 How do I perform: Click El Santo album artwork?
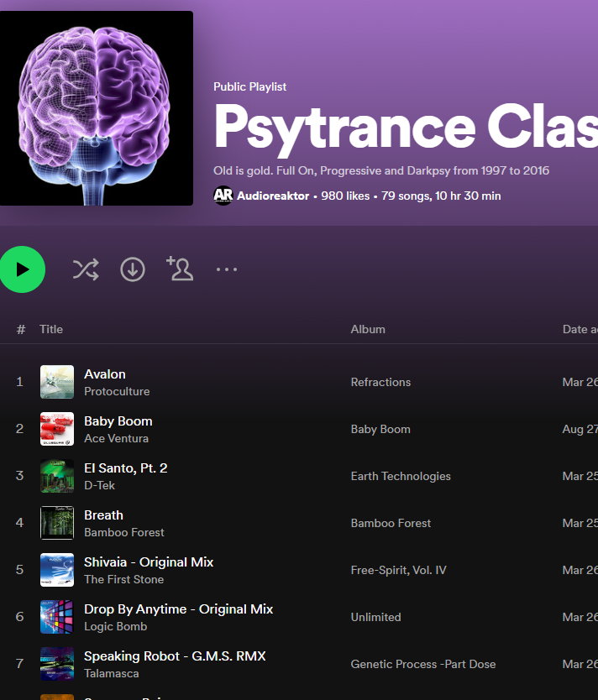tap(57, 476)
